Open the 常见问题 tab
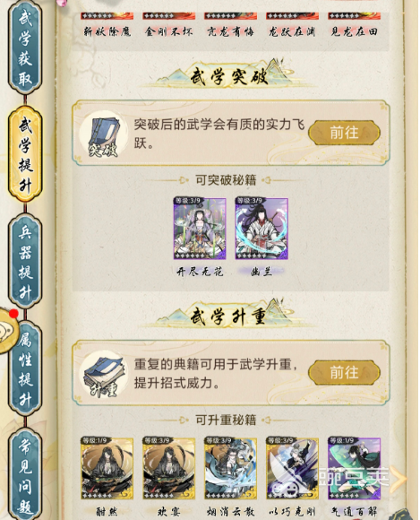The width and height of the screenshot is (420, 520). (x=25, y=474)
